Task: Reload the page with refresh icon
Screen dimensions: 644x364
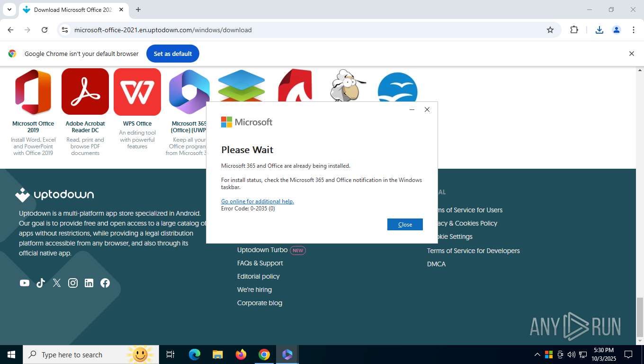Action: 45,30
